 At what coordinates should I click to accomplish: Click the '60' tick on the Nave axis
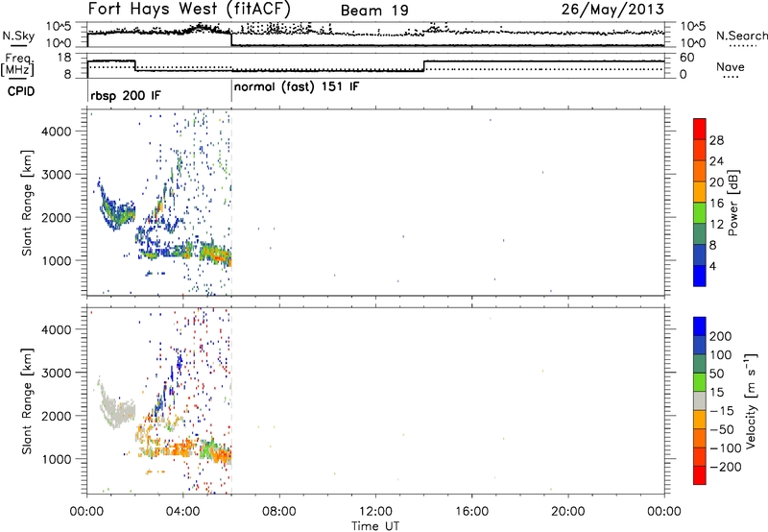(686, 58)
